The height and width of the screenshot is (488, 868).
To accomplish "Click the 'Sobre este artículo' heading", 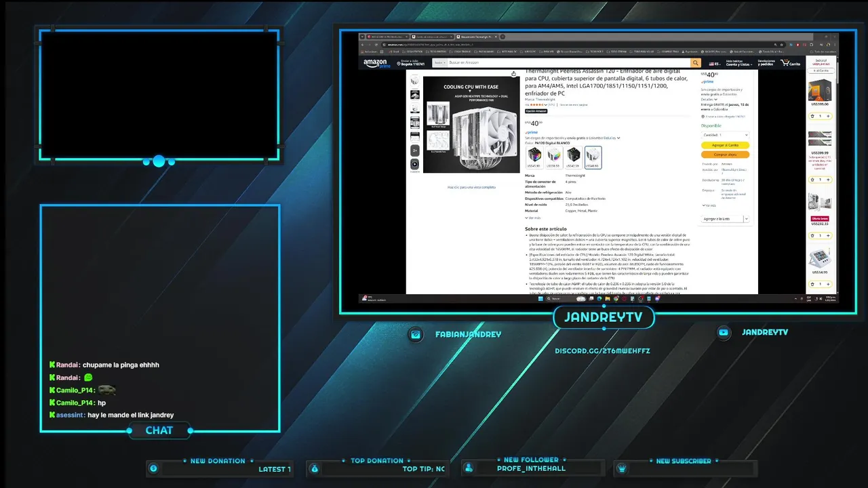I will coord(546,229).
